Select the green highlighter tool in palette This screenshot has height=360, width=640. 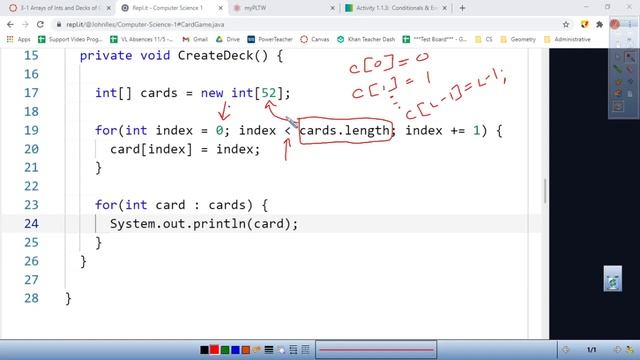pyautogui.click(x=618, y=69)
